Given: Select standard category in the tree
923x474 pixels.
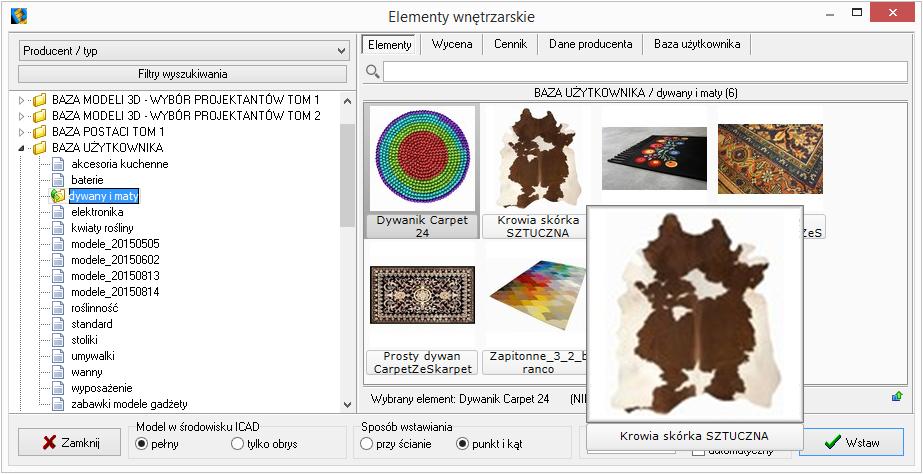Looking at the screenshot, I should [92, 324].
